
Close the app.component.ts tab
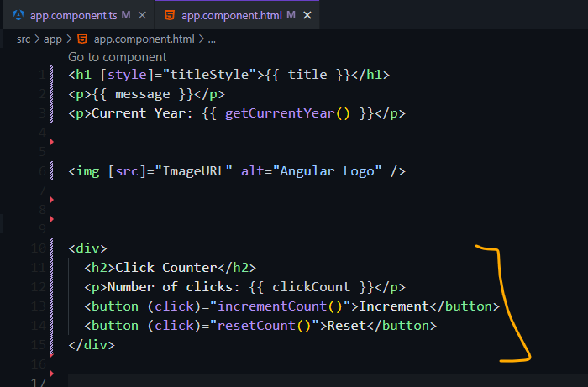[x=142, y=15]
